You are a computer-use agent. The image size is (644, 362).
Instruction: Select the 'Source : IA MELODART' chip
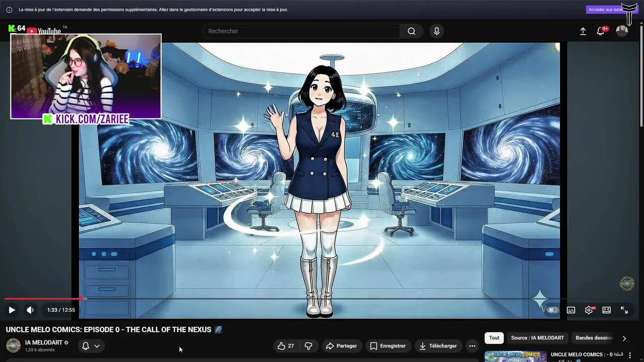[x=537, y=338]
